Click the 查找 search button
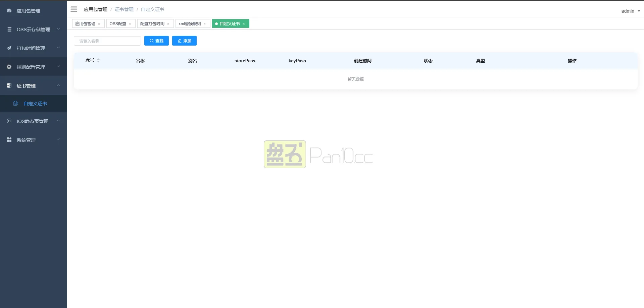Viewport: 644px width, 308px height. click(x=156, y=41)
